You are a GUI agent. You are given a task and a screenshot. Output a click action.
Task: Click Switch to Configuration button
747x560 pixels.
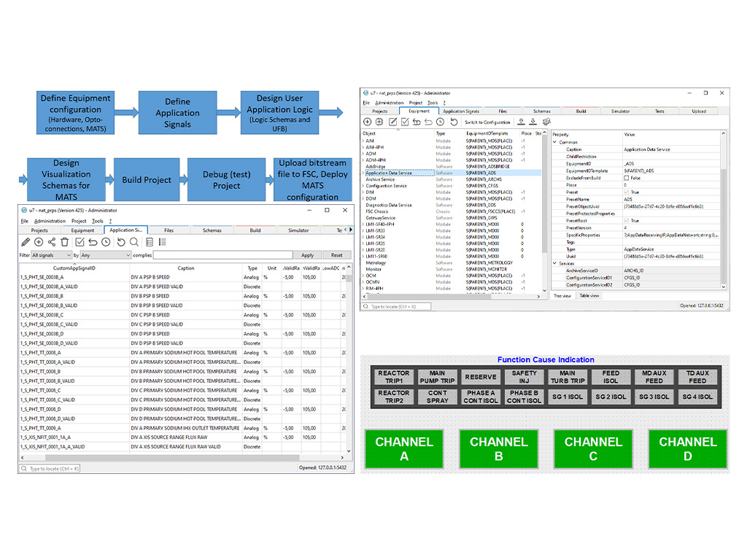click(487, 122)
